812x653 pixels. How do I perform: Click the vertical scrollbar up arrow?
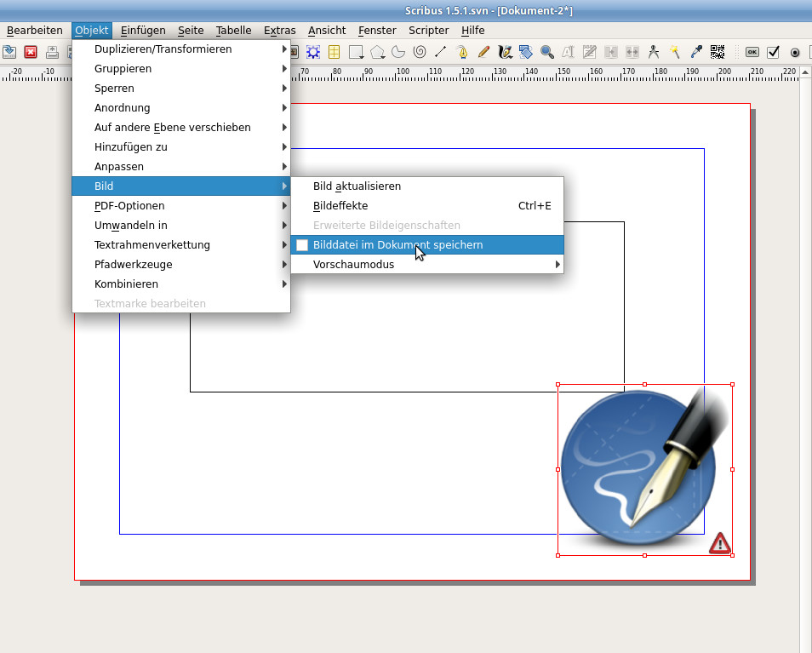point(805,72)
